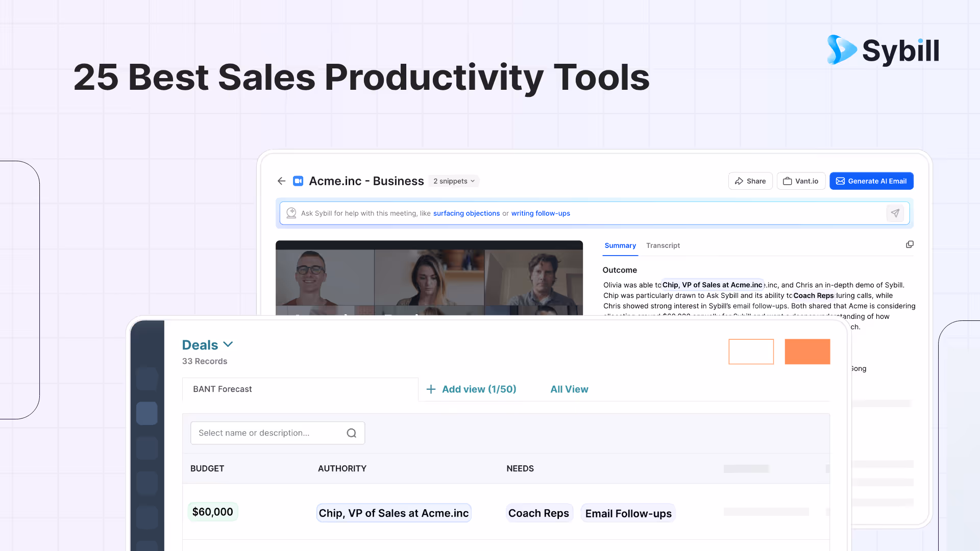Viewport: 980px width, 551px height.
Task: Open the 2 snippets dropdown
Action: (454, 181)
